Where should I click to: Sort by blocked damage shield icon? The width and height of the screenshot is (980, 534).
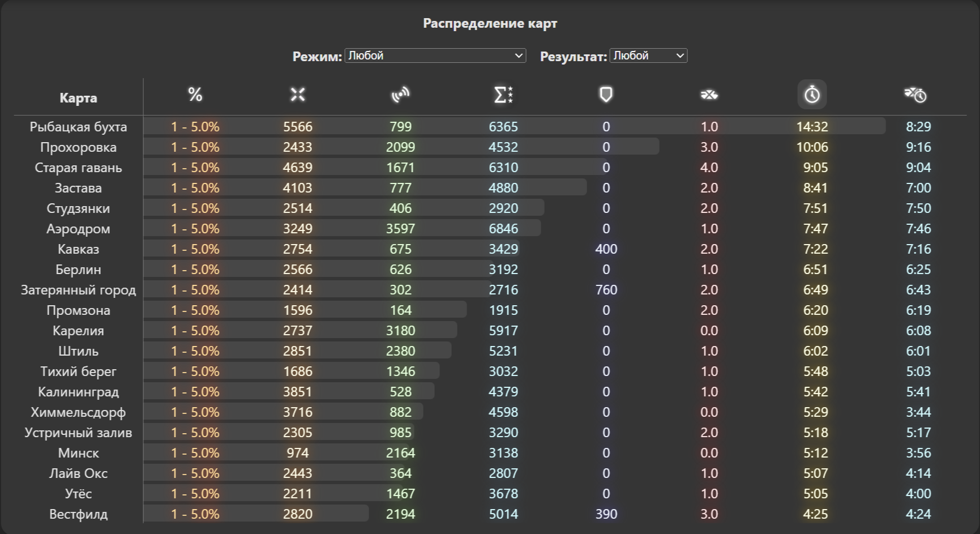point(606,95)
